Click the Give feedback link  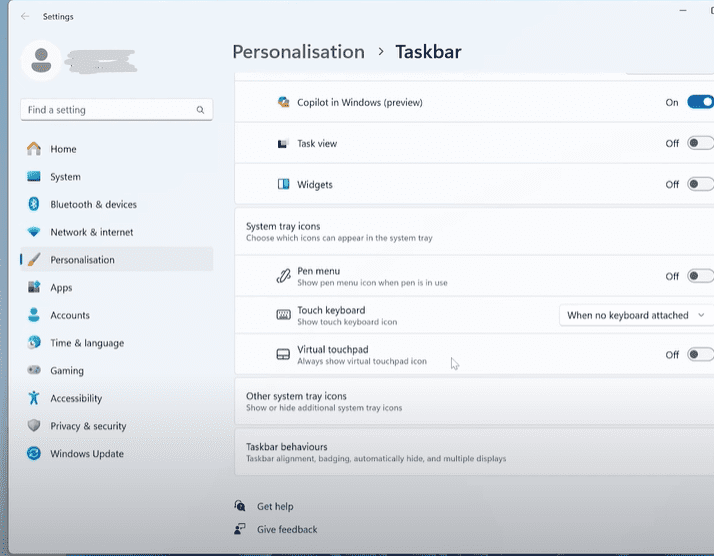[287, 529]
